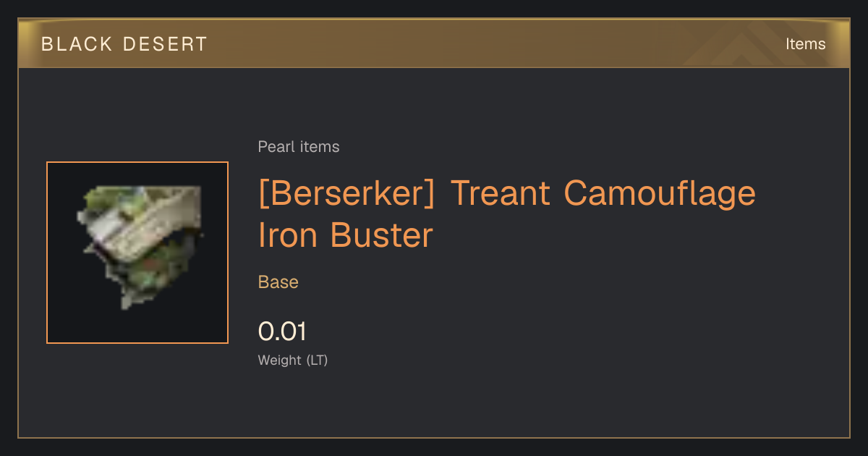Click the Weight (LT) caption
This screenshot has height=456, width=868.
tap(293, 360)
